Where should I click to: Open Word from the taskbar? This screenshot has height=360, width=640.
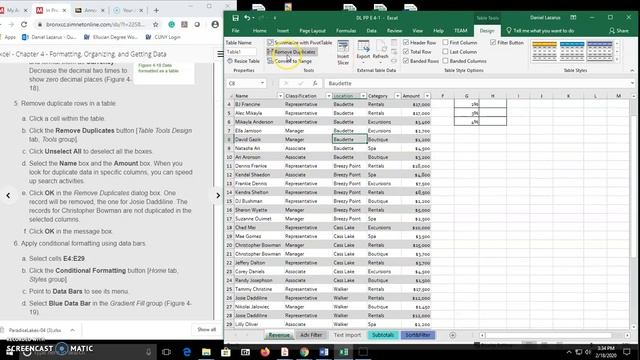(324, 351)
